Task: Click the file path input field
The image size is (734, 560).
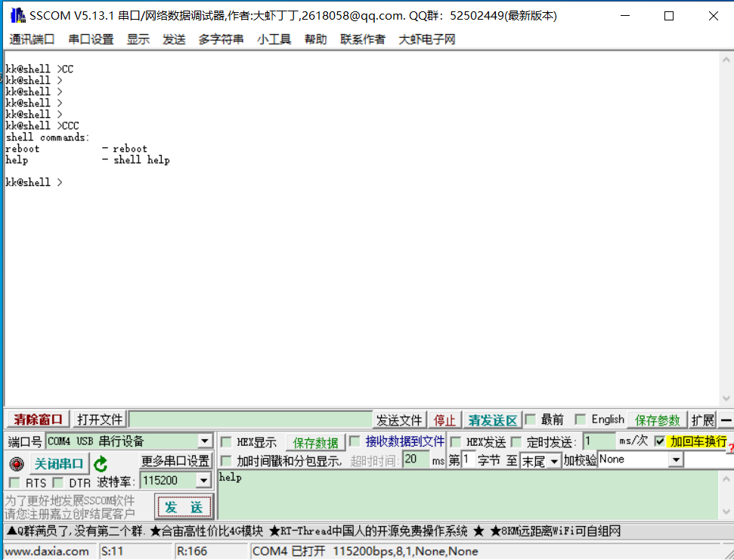Action: (250, 419)
